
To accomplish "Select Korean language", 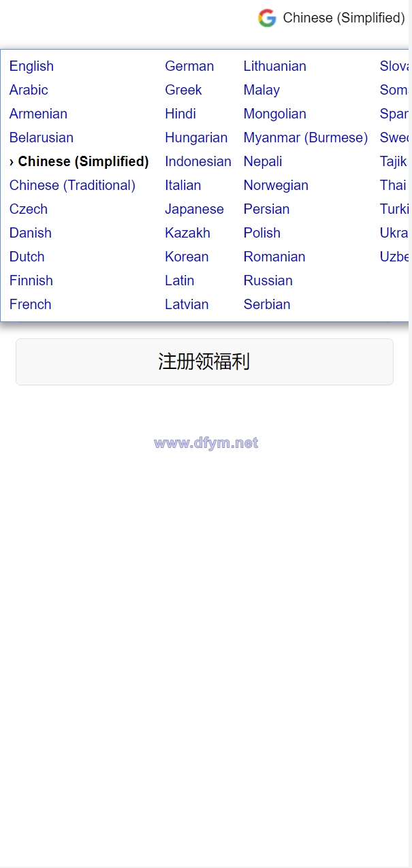I will tap(187, 257).
